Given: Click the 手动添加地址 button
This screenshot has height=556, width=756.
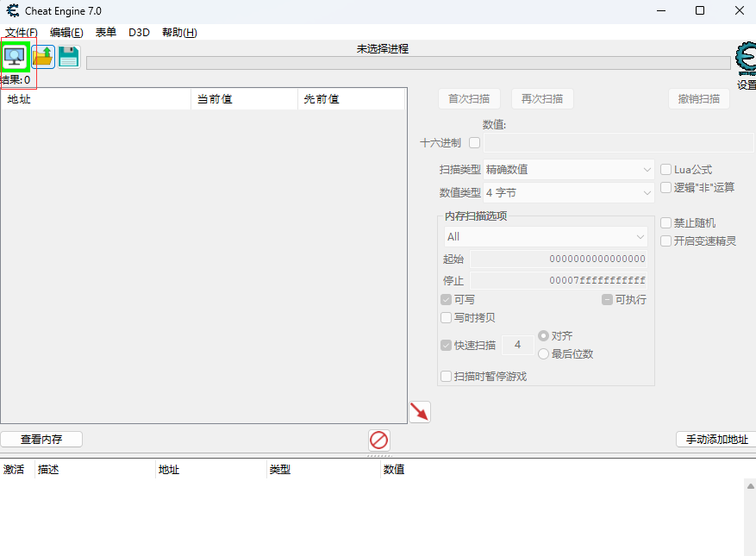Looking at the screenshot, I should pos(716,440).
